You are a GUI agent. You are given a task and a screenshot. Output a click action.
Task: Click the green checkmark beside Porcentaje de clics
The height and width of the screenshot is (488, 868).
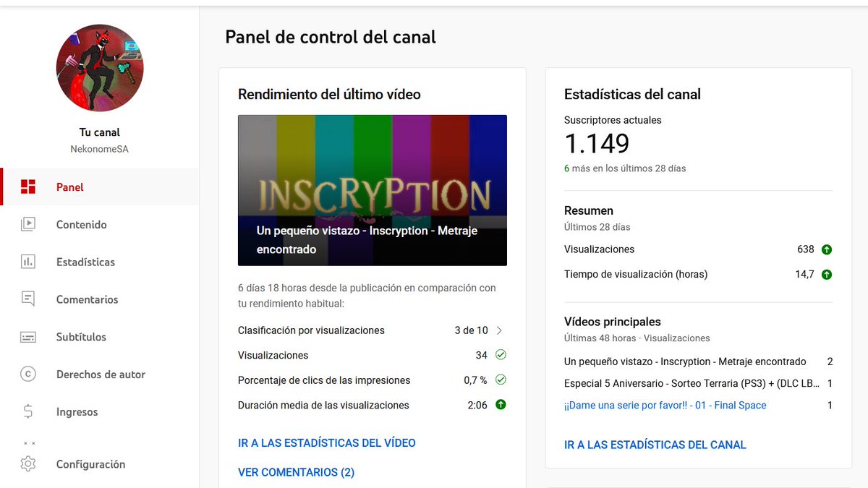[x=500, y=380]
